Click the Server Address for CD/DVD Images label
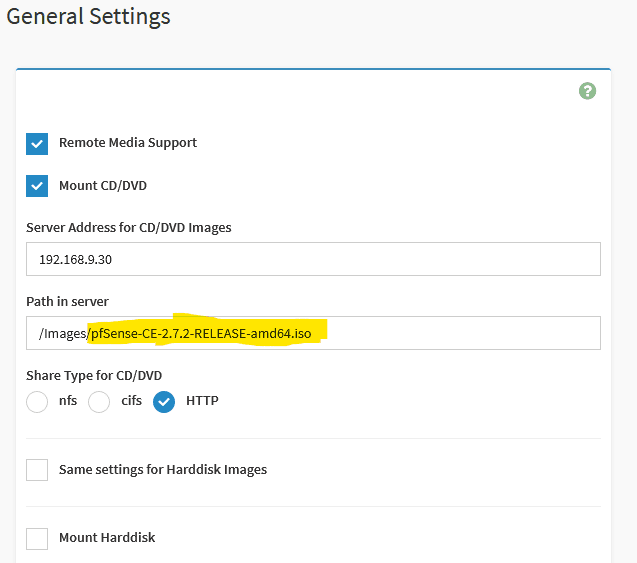637x563 pixels. (x=129, y=227)
